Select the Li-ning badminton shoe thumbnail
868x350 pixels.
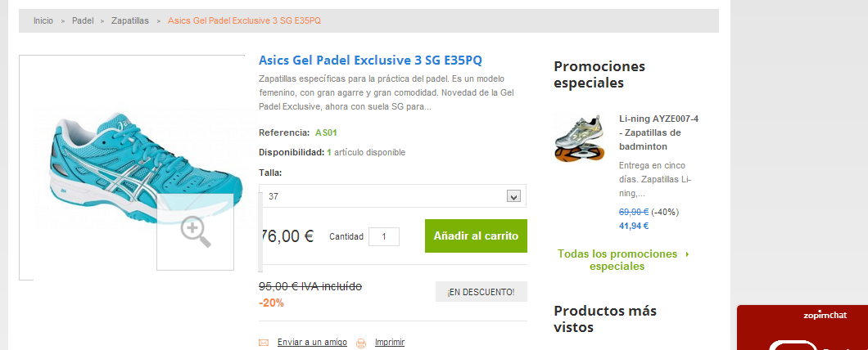[x=579, y=137]
